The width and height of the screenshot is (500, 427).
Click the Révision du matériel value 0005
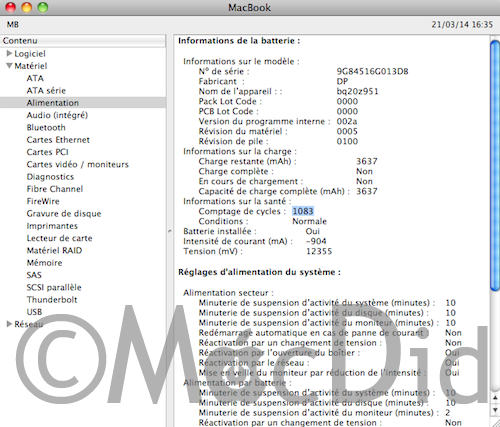pyautogui.click(x=347, y=131)
